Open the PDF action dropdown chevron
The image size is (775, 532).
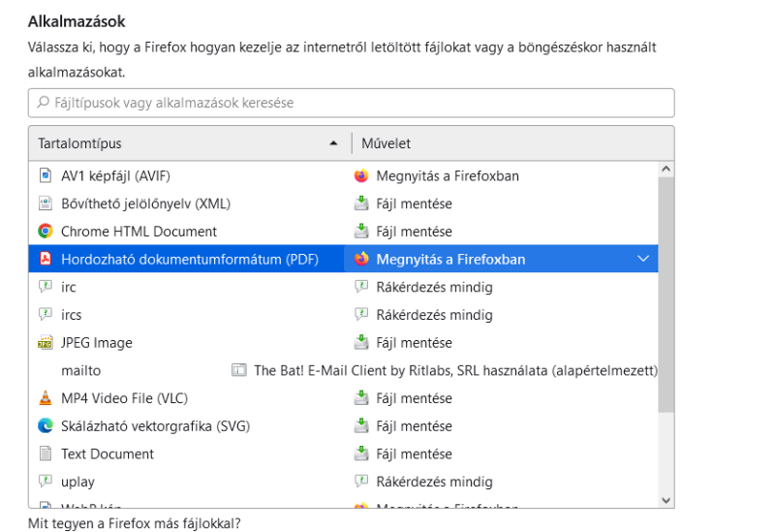click(644, 259)
